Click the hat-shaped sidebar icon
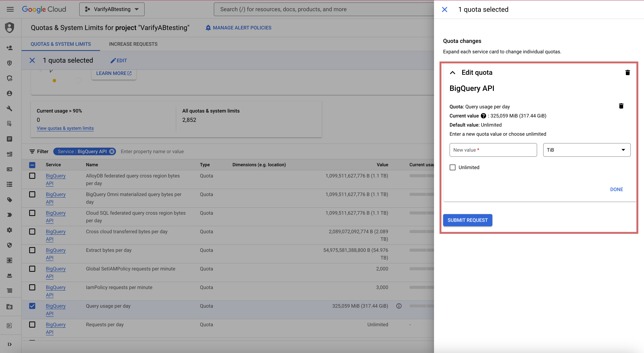 (9, 276)
